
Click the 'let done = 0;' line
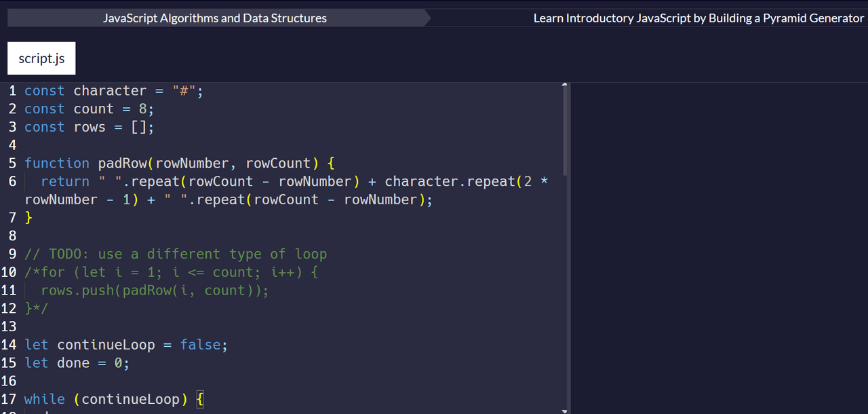(77, 364)
